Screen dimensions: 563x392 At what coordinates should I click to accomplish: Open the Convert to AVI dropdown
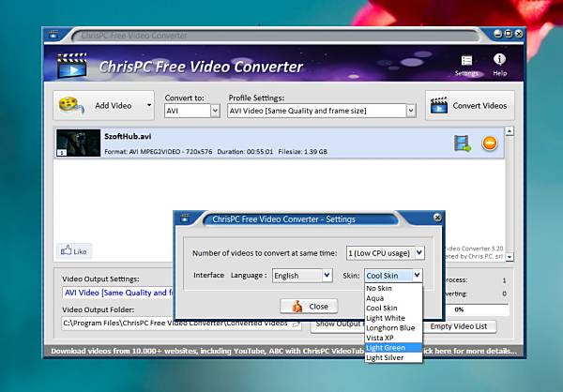point(215,111)
